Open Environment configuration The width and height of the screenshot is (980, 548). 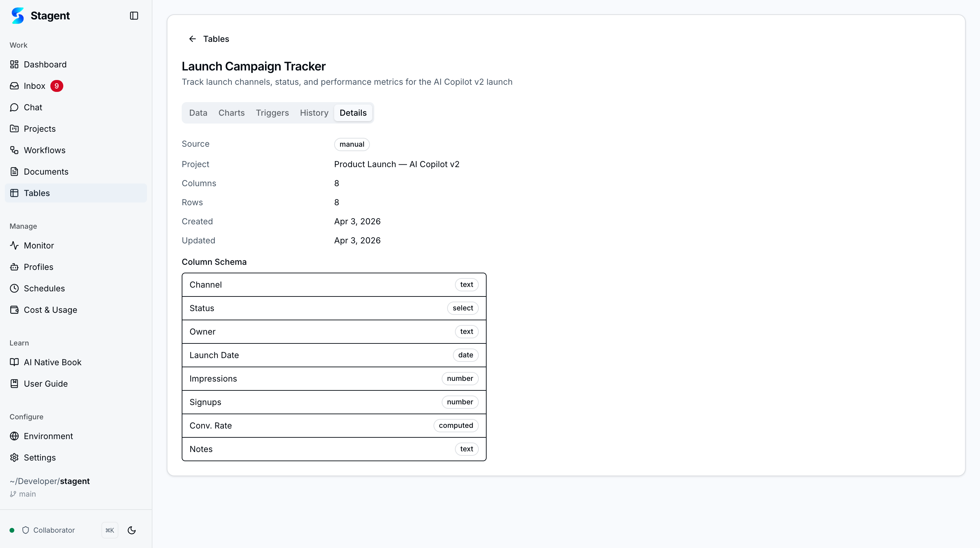point(48,436)
